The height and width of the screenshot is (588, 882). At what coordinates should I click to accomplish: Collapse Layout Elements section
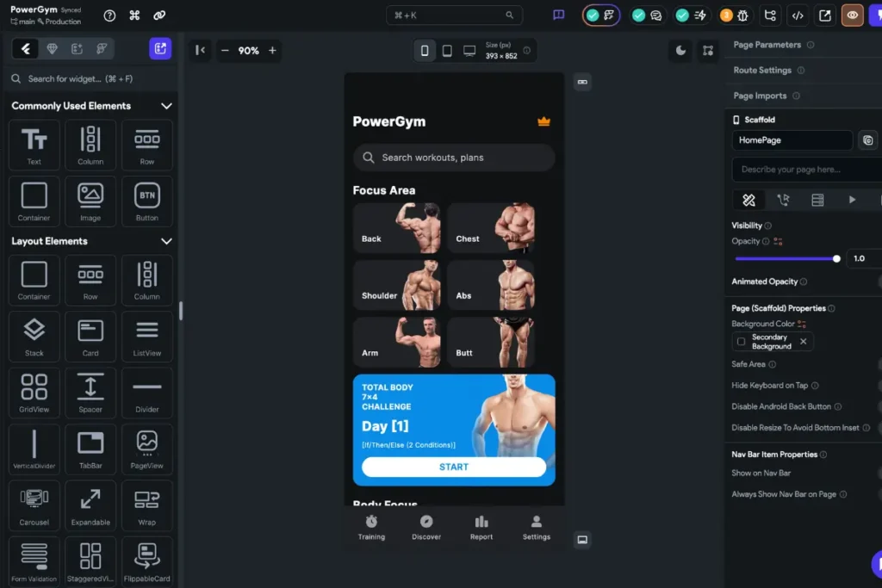tap(166, 241)
